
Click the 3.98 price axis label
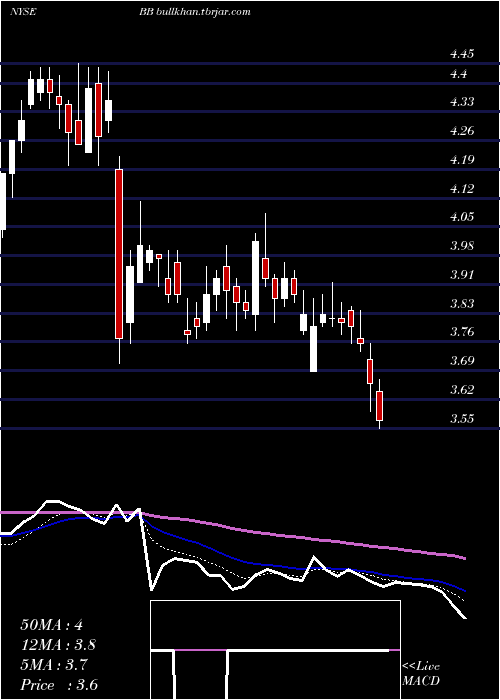[x=462, y=246]
